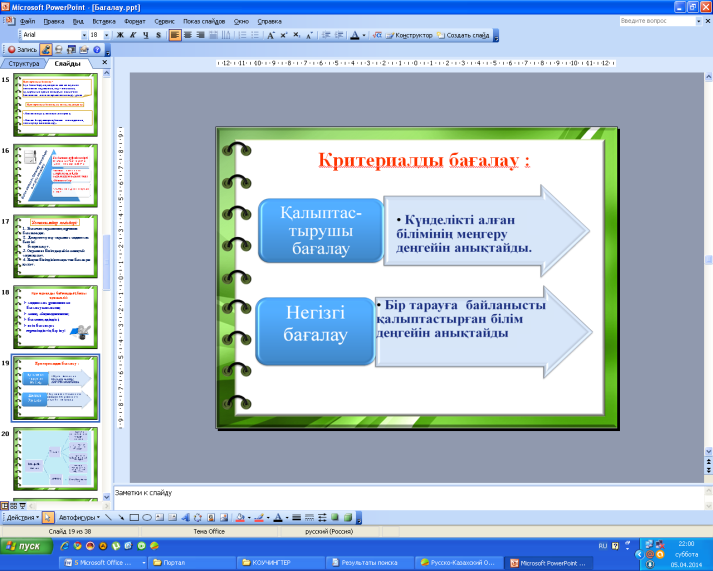Switch to the Слайды tab
Image resolution: width=713 pixels, height=571 pixels.
(67, 64)
